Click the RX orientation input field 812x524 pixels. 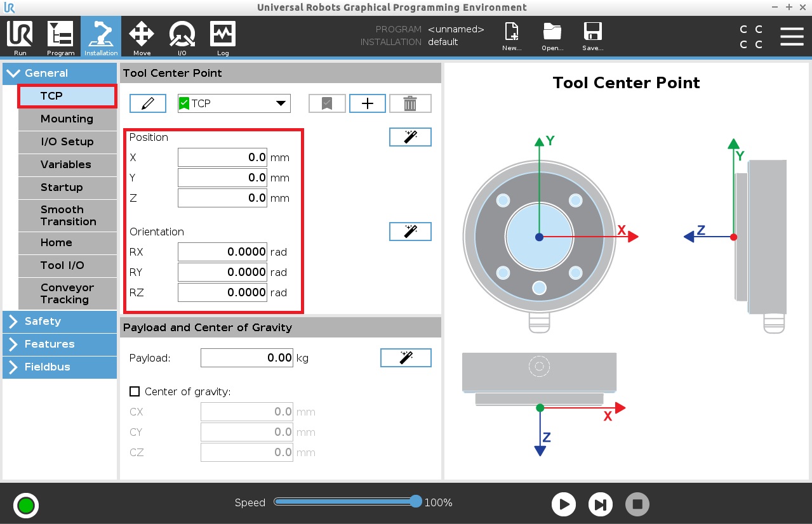coord(223,252)
